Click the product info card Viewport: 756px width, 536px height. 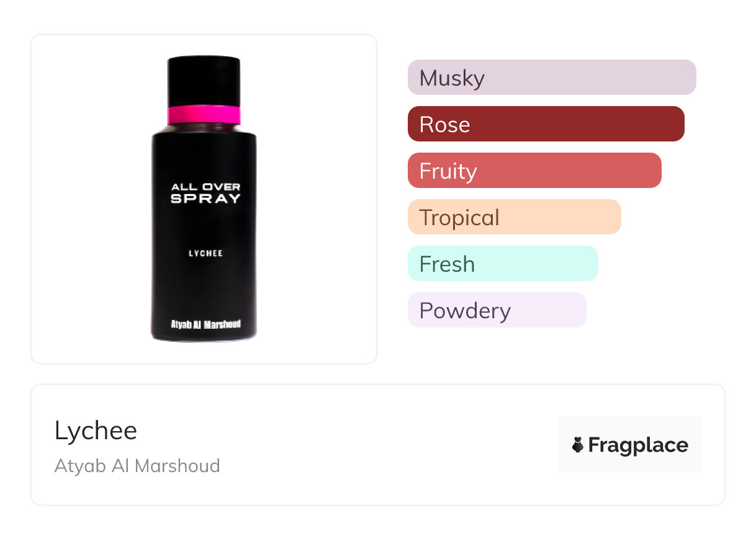378,445
